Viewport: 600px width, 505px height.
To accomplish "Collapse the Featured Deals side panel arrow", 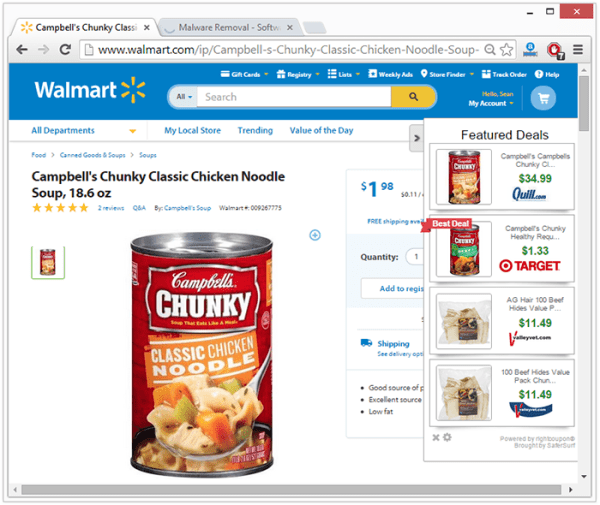I will (x=417, y=138).
